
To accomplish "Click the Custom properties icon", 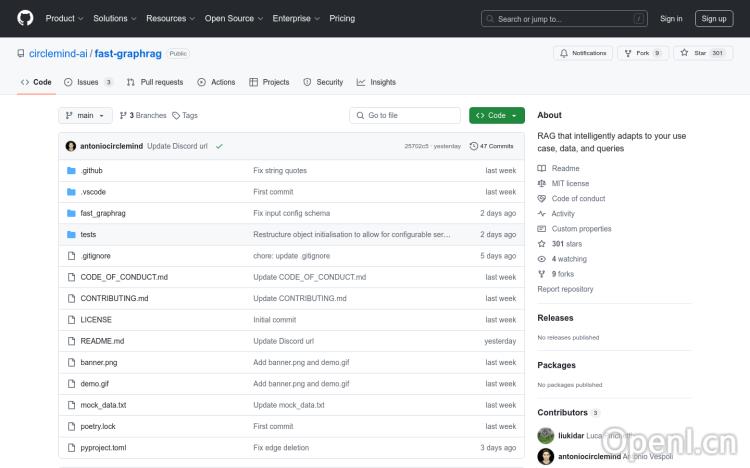I will point(541,229).
